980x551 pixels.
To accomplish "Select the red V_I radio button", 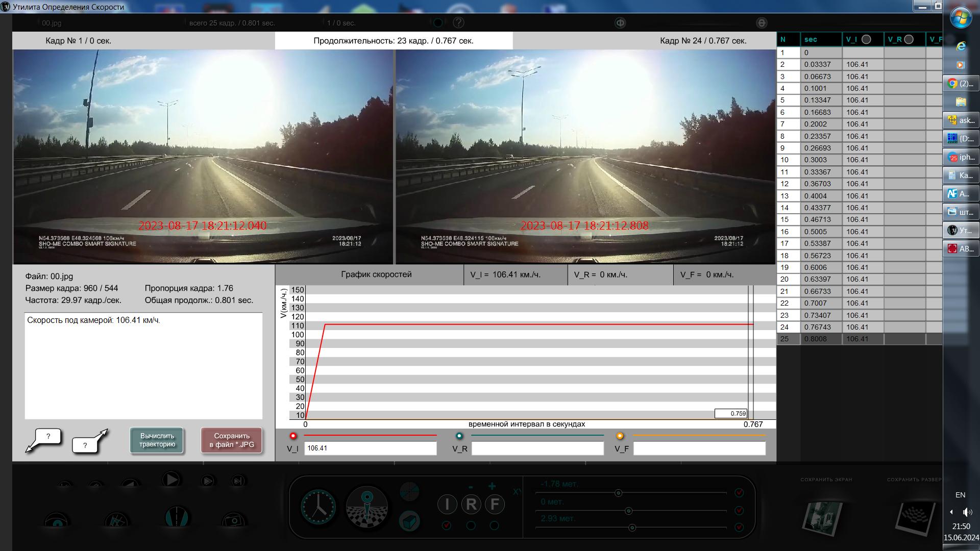I will [293, 436].
